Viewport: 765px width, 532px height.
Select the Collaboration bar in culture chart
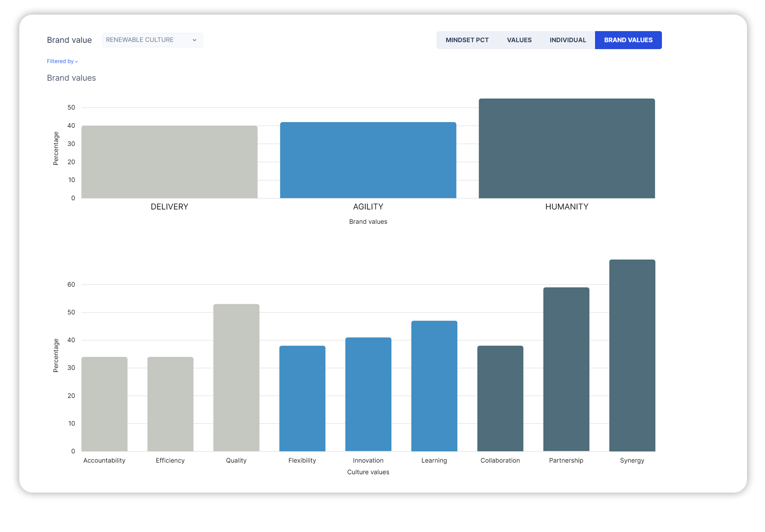pos(500,399)
